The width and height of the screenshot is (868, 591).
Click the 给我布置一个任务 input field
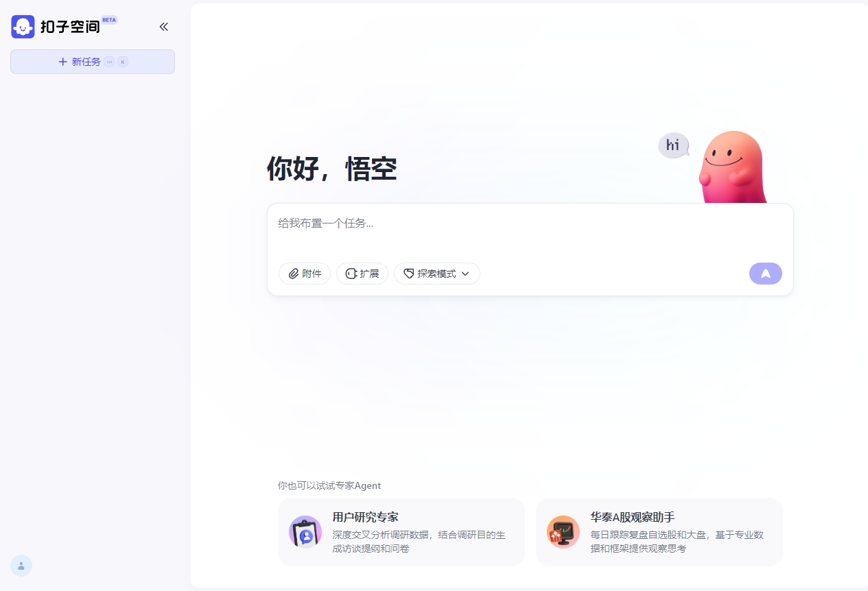[480, 224]
